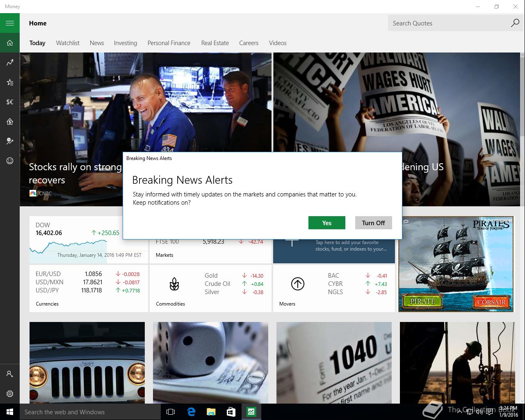Switch to the Watchlist tab

pos(68,43)
